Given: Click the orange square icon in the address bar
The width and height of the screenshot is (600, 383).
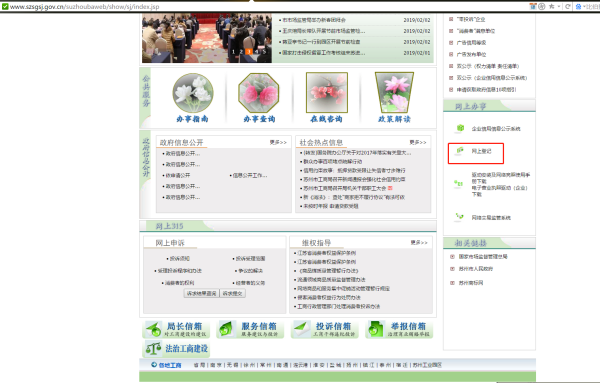Looking at the screenshot, I should click(x=533, y=7).
